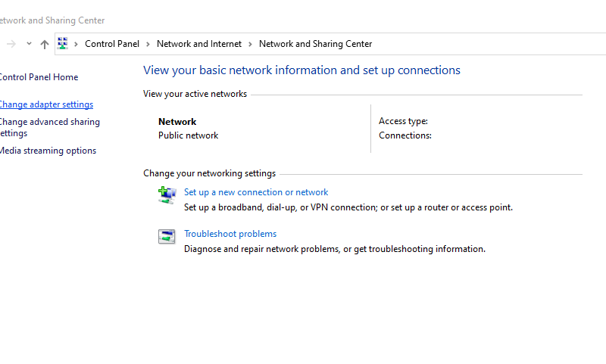
Task: Expand the chevron after Network and Internet
Action: (250, 44)
